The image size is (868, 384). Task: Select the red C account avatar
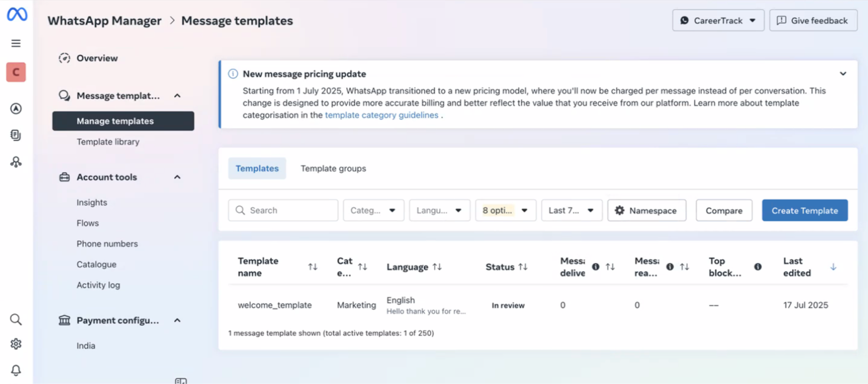pos(16,72)
